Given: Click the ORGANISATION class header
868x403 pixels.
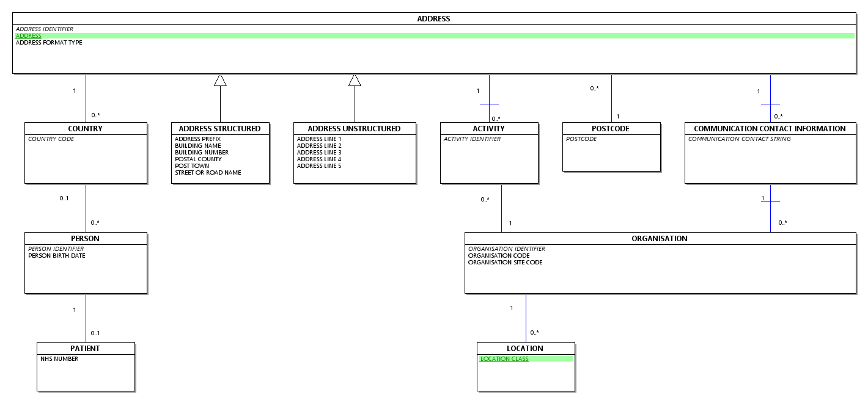Looking at the screenshot, I should point(660,239).
